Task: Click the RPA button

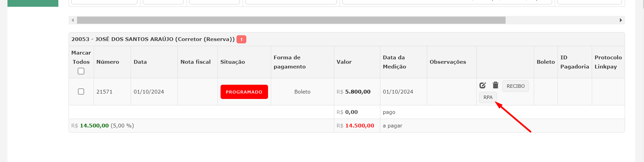Action: (x=488, y=97)
